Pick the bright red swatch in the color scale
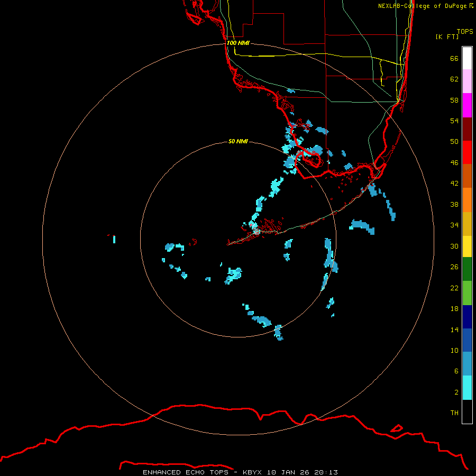Screen dimensions: 476x476 coord(467,152)
